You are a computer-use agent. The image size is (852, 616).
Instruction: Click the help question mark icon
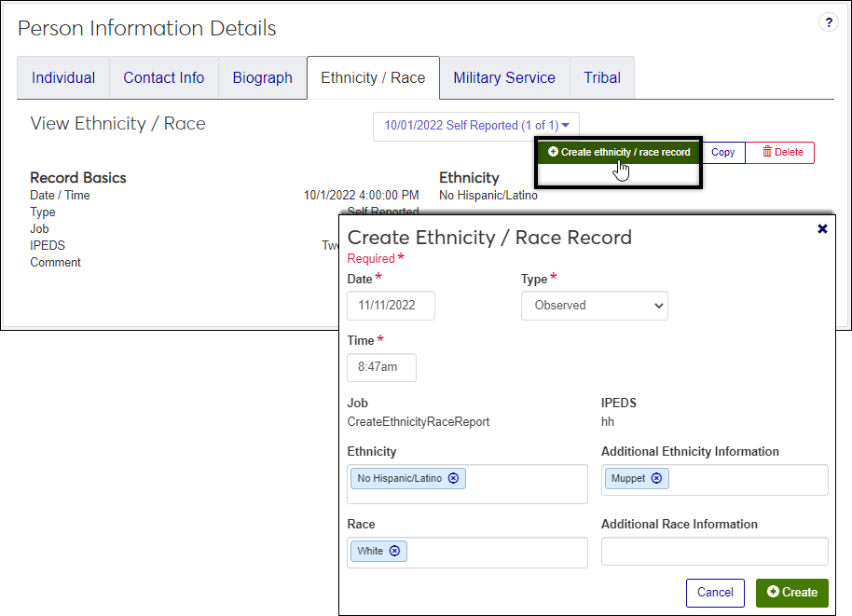tap(828, 23)
